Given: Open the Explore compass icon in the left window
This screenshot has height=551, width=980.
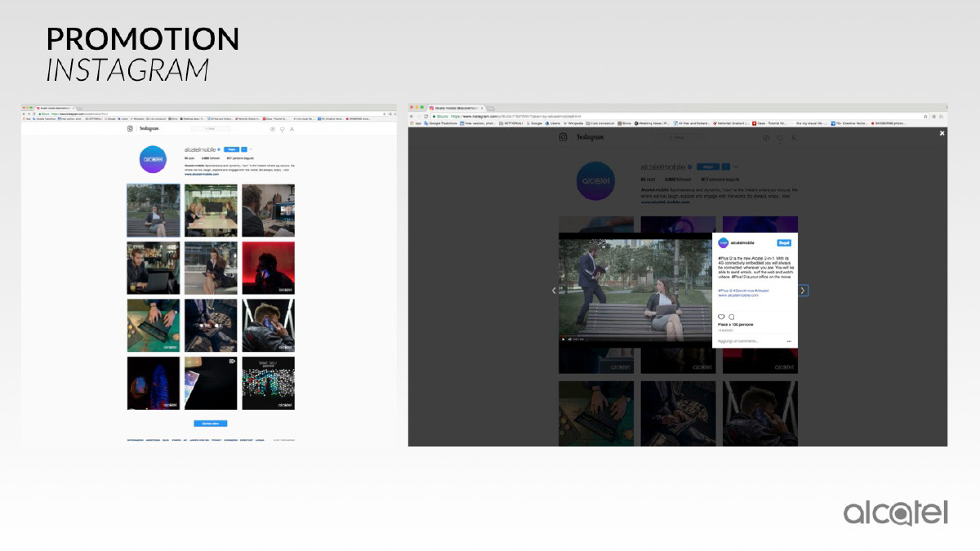Looking at the screenshot, I should (272, 129).
